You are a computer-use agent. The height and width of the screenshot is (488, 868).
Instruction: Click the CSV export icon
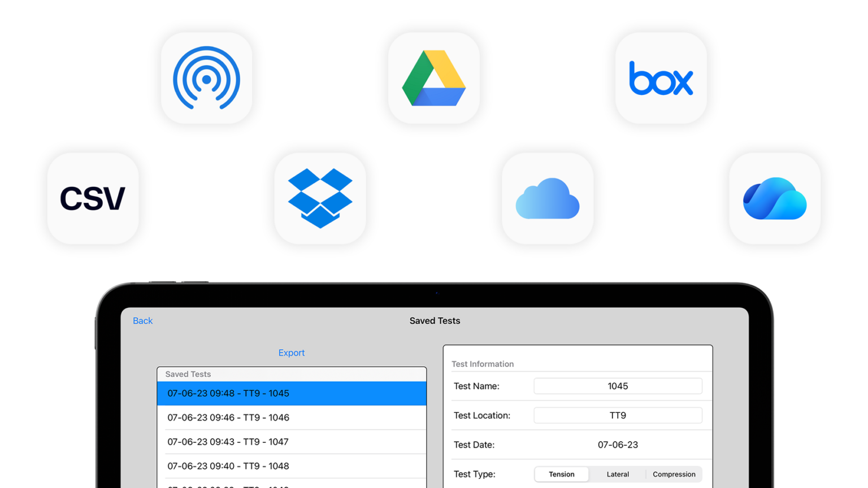tap(93, 198)
